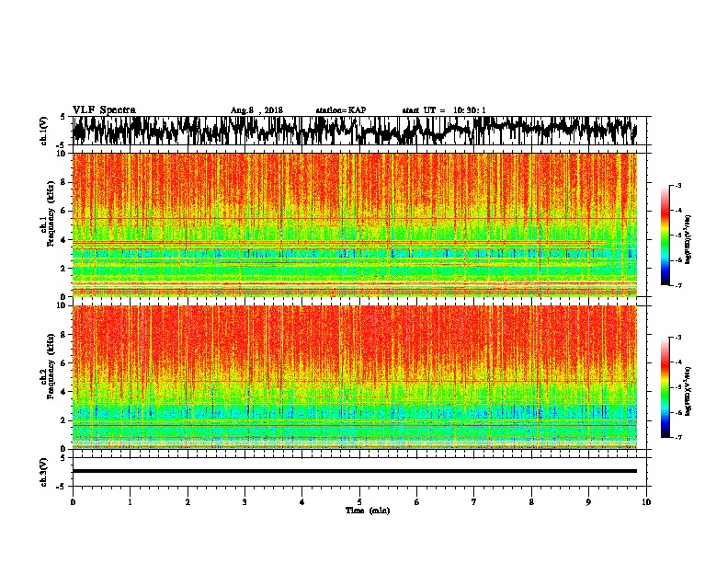Viewport: 728px width, 563px height.
Task: Click the "Time (min)" x-axis label
Action: [368, 511]
